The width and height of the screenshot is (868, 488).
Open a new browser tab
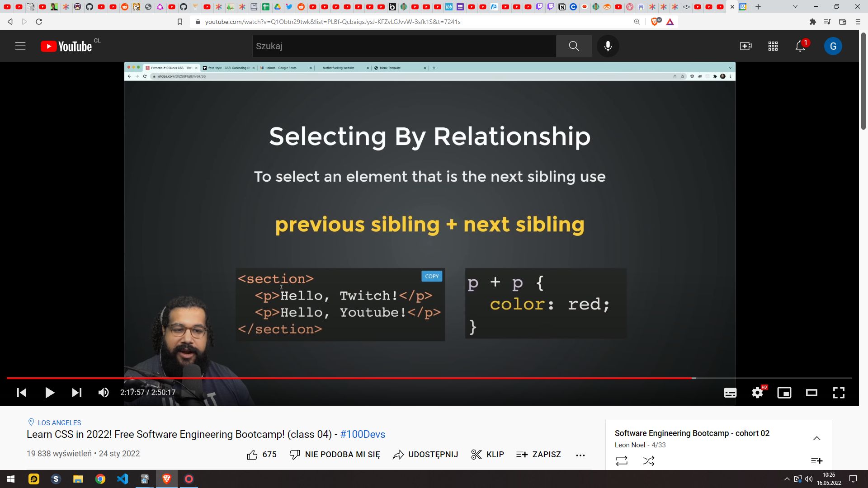click(x=758, y=7)
